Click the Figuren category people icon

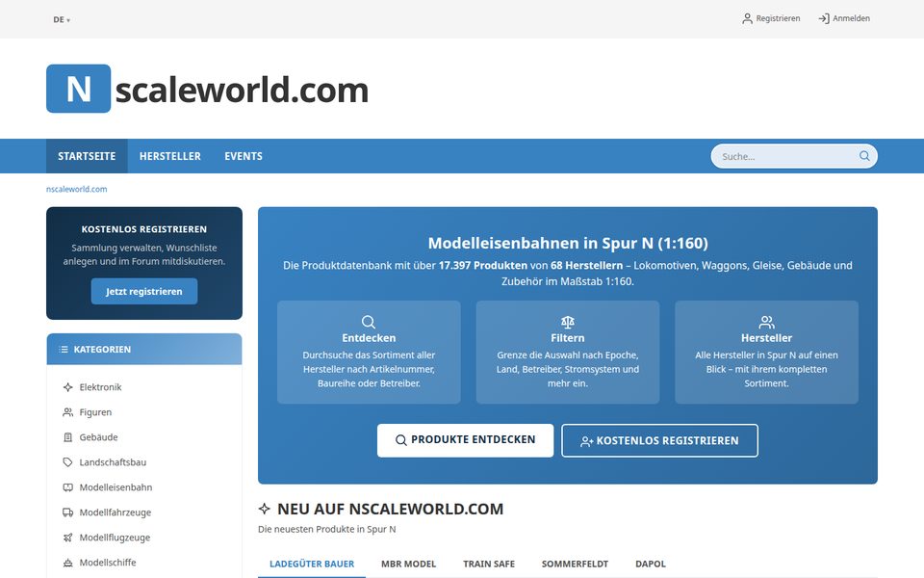[67, 412]
